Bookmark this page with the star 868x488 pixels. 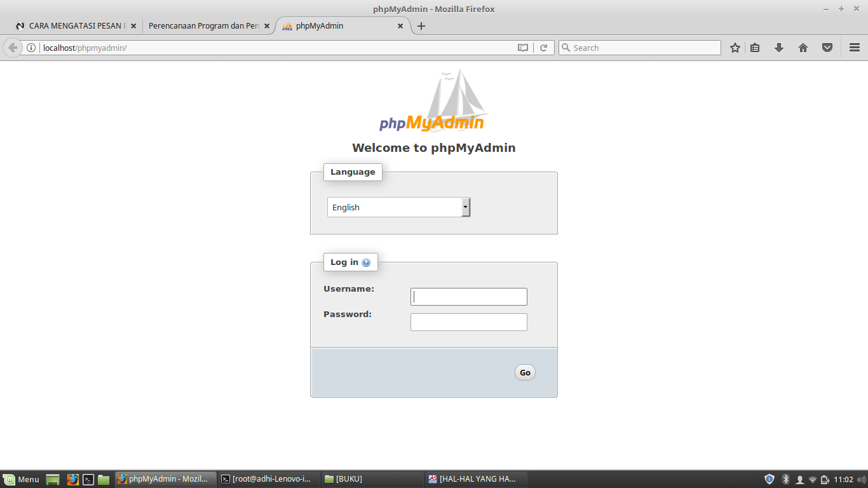click(x=735, y=48)
